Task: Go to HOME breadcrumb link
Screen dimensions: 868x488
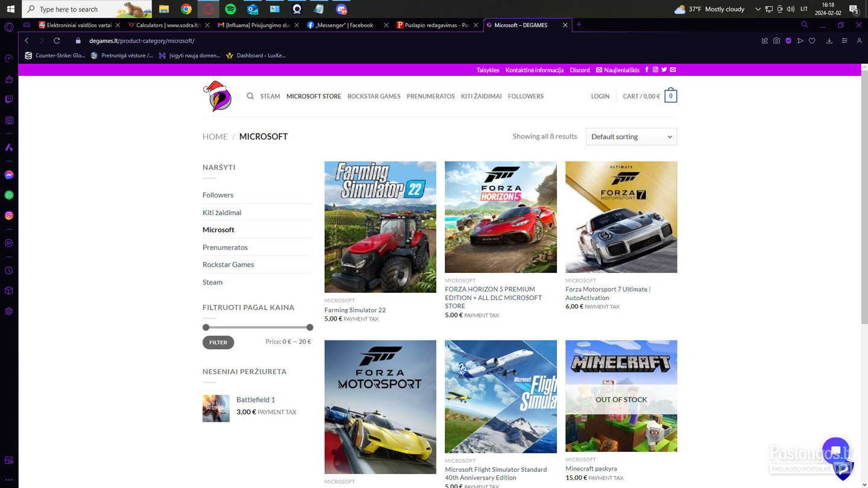Action: point(215,137)
